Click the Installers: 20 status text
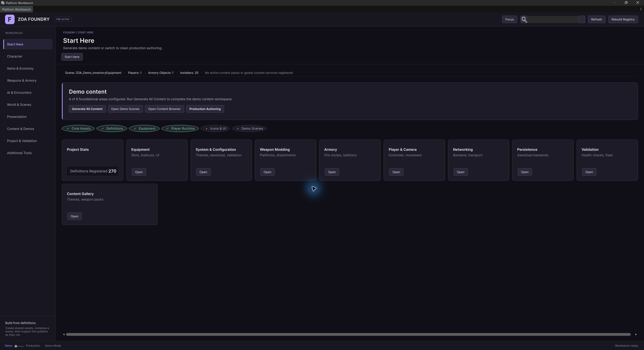Viewport: 644px width, 350px height. (189, 73)
